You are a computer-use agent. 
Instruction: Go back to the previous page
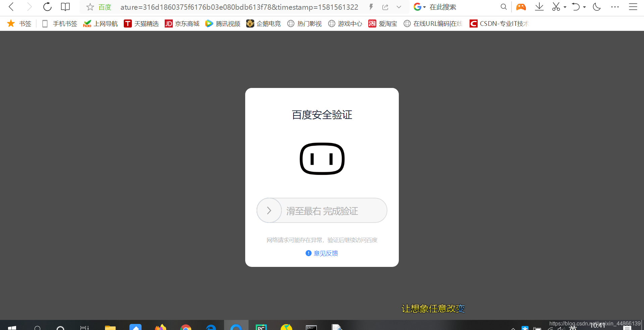coord(11,7)
